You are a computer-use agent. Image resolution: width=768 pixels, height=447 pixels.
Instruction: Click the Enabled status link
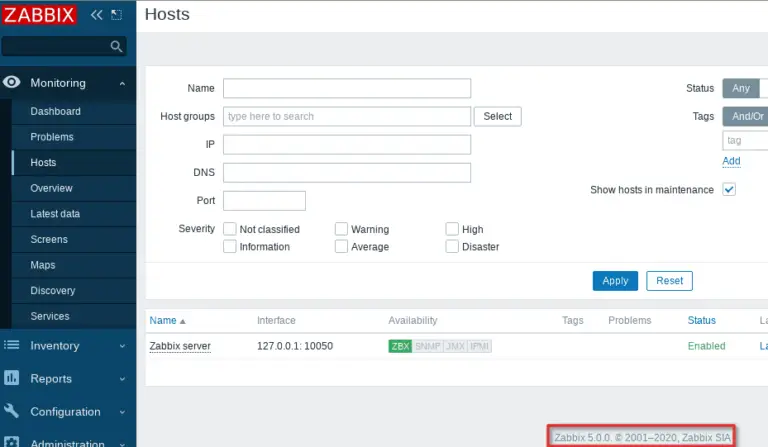[706, 346]
